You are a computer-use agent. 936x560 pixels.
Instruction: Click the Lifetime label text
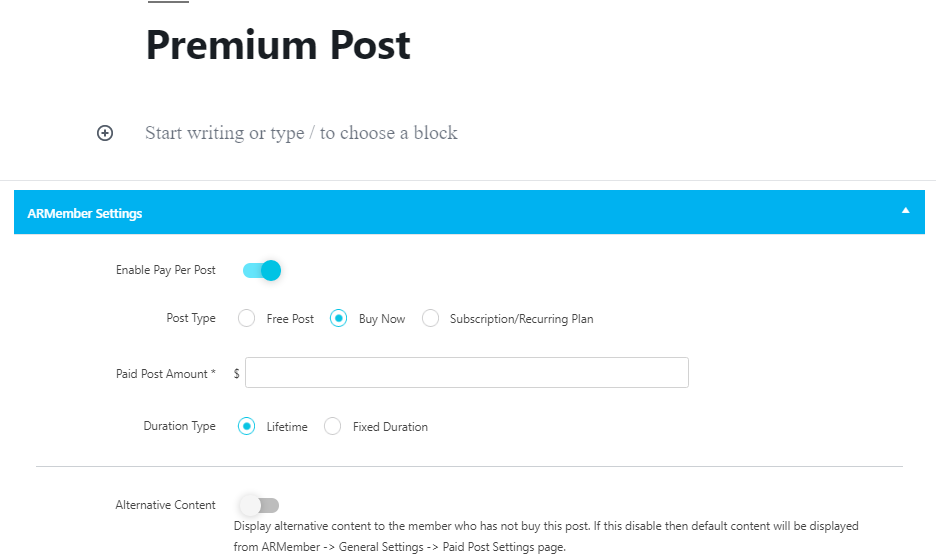287,427
